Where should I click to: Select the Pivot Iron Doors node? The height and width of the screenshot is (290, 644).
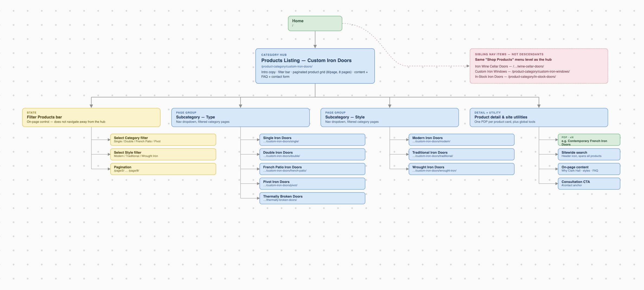point(312,183)
